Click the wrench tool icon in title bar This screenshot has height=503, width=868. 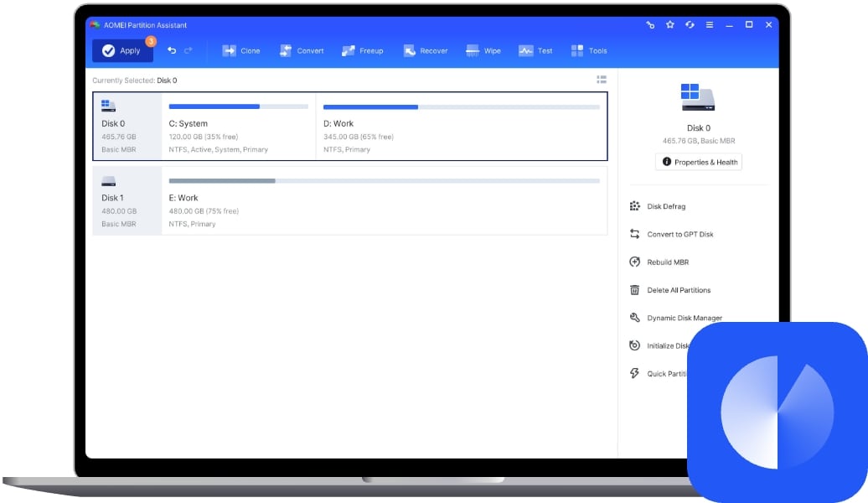650,24
